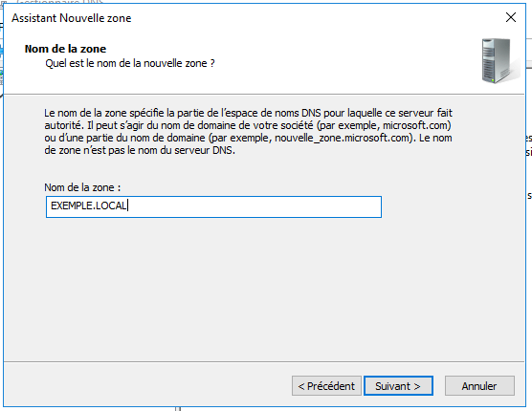Click the Nom de la zone : field label

82,187
